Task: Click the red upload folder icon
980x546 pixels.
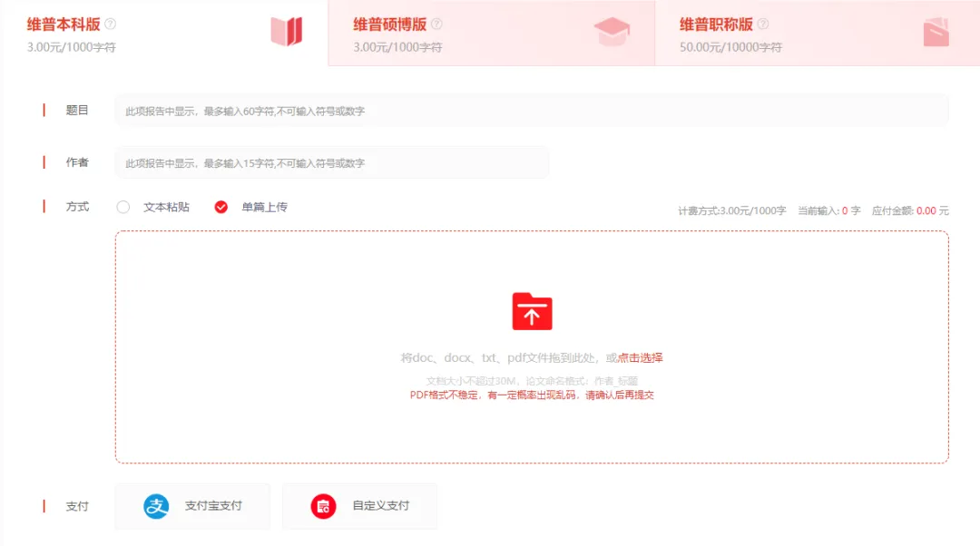Action: click(x=532, y=312)
